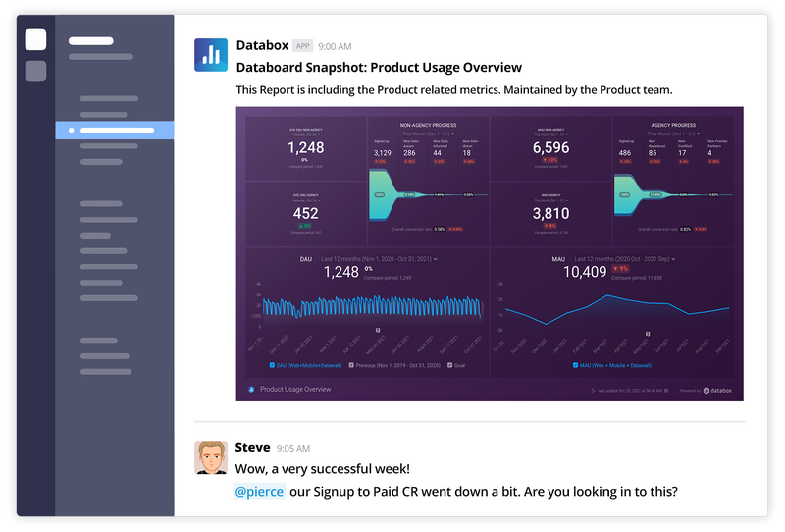Open Agency Progress This Month date dropdown
This screenshot has height=532, width=785.
coord(673,133)
